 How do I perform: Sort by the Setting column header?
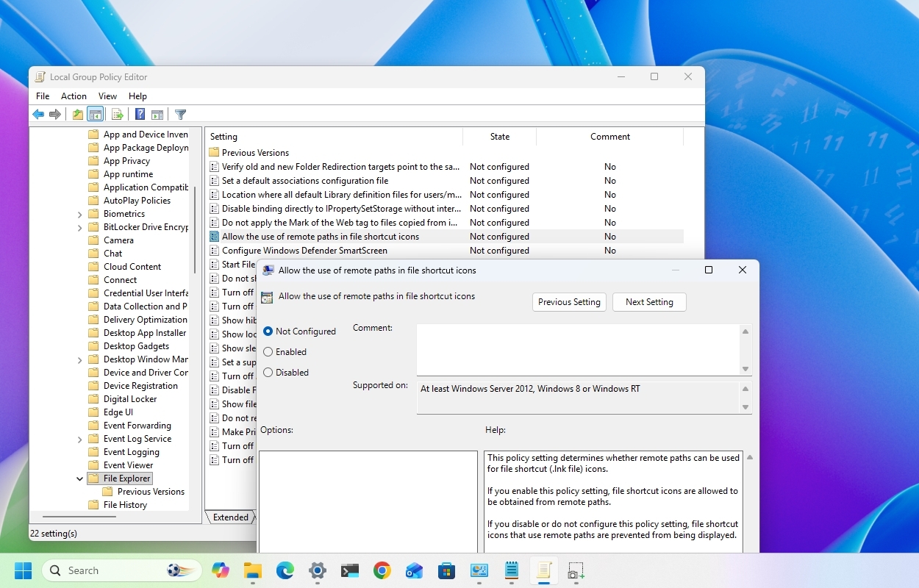point(334,137)
